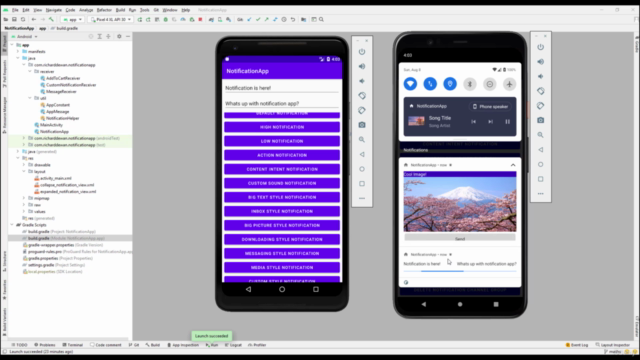Click the Debug app bug icon
This screenshot has height=360, width=640.
coord(166,19)
